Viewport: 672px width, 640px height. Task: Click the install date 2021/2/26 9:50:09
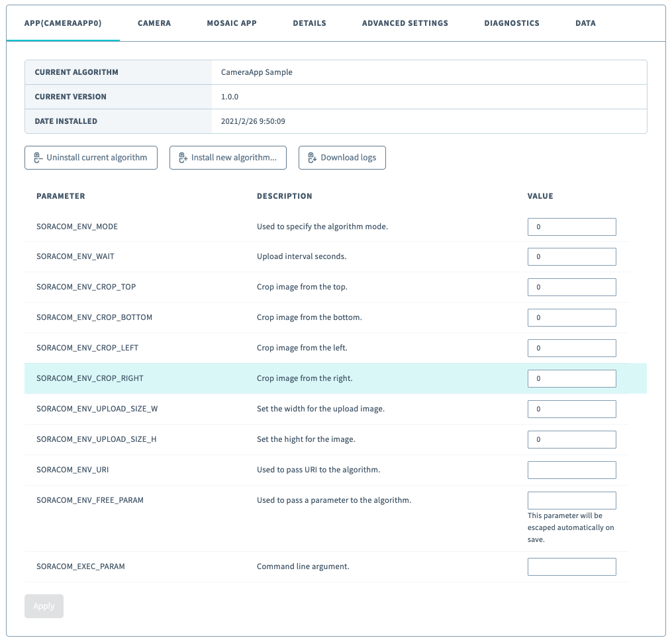click(x=253, y=121)
